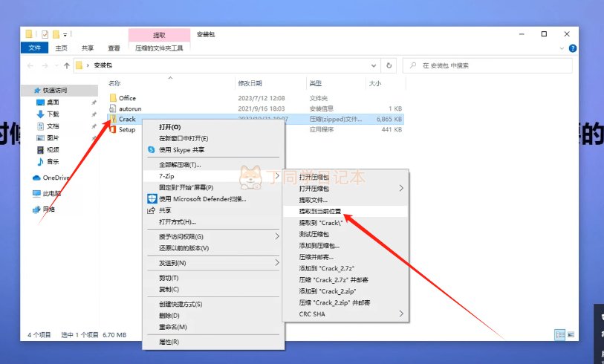Click the Office folder icon

tap(113, 98)
